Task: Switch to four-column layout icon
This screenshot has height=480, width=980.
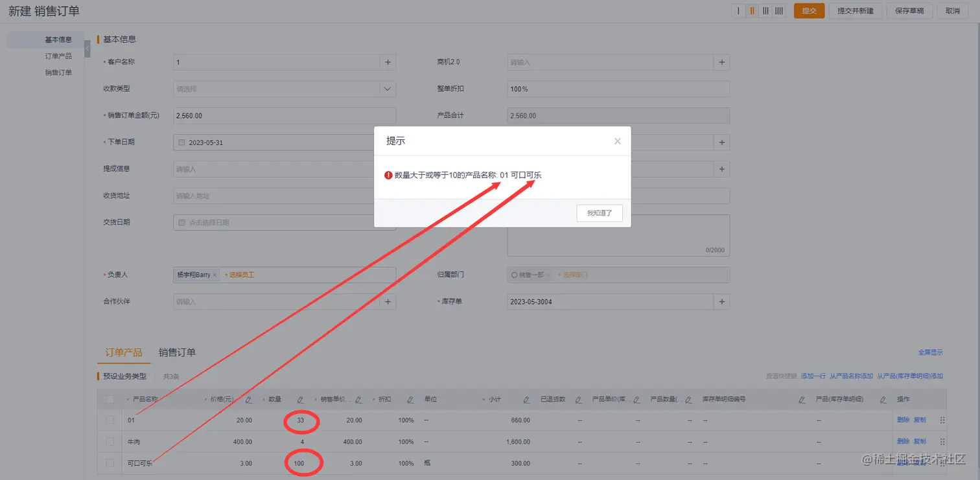Action: pyautogui.click(x=779, y=11)
